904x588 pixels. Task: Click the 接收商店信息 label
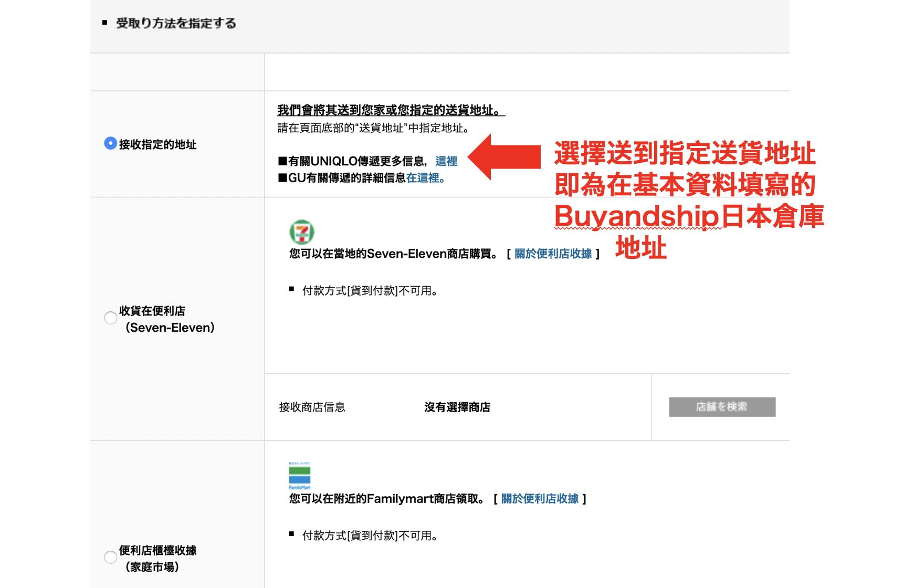(312, 407)
